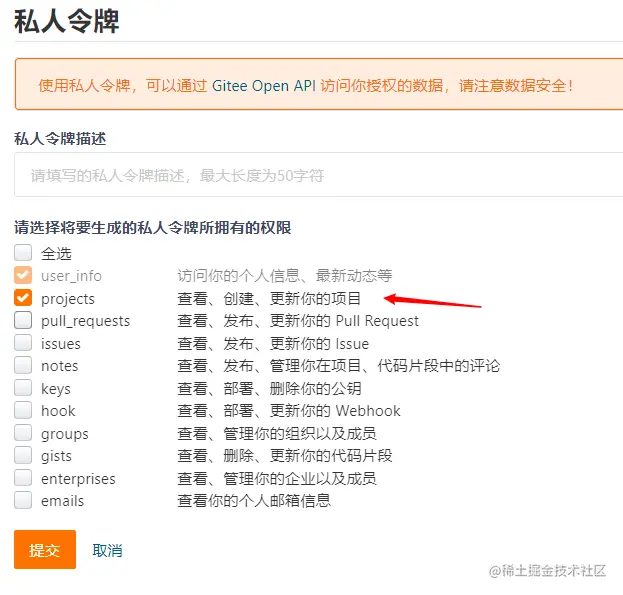Enable the pull_requests permission checkbox
This screenshot has width=623, height=595.
point(23,320)
